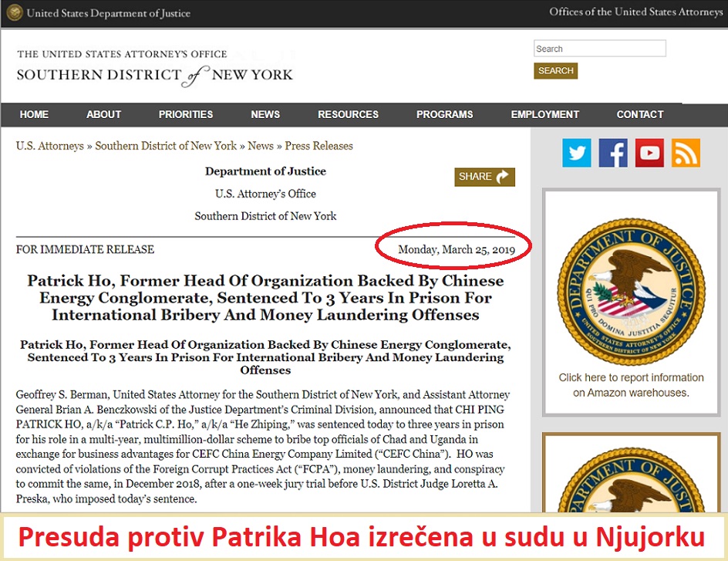Select PRIORITIES in the navigation bar
728x561 pixels.
tap(186, 114)
